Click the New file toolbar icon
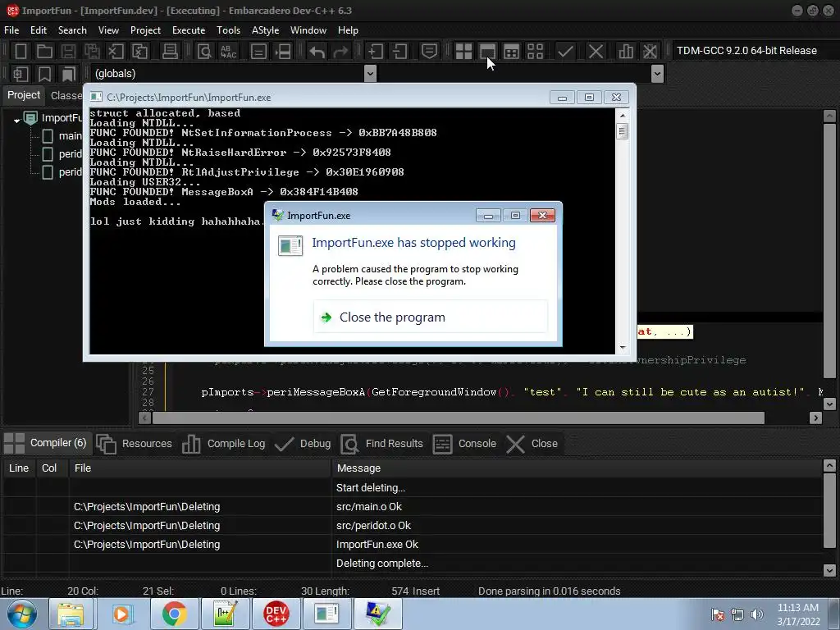Screen dimensions: 840x630 21,52
